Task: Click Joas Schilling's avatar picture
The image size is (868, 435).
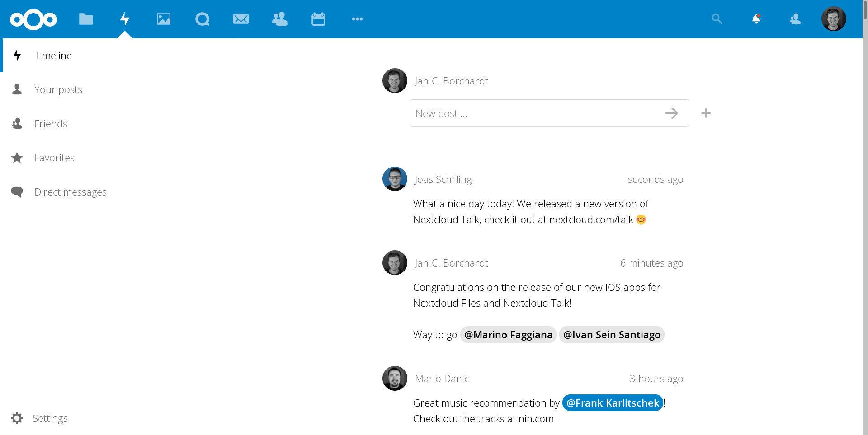Action: coord(395,179)
